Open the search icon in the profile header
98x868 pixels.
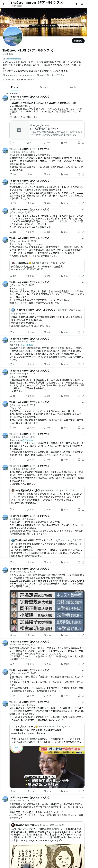pyautogui.click(x=82, y=4)
